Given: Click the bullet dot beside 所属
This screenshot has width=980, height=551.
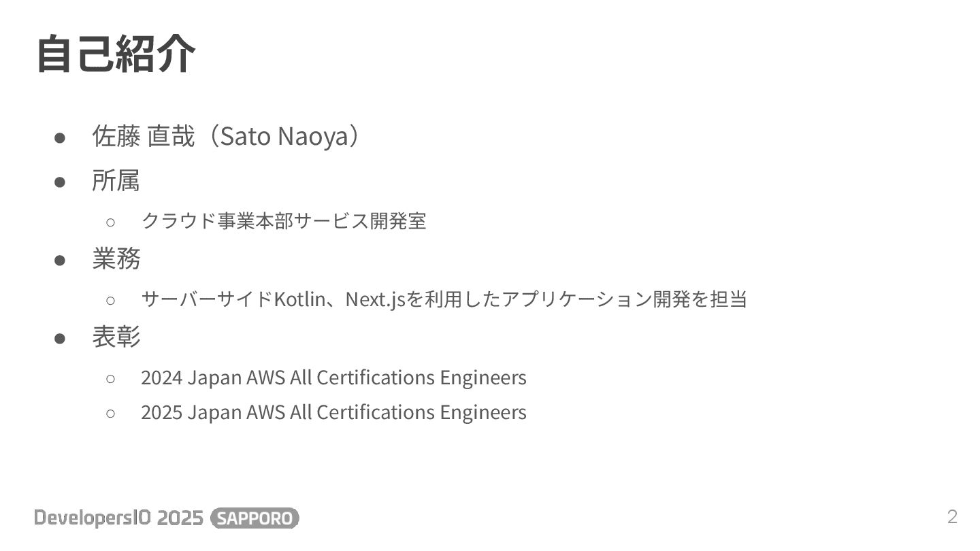Looking at the screenshot, I should click(60, 182).
